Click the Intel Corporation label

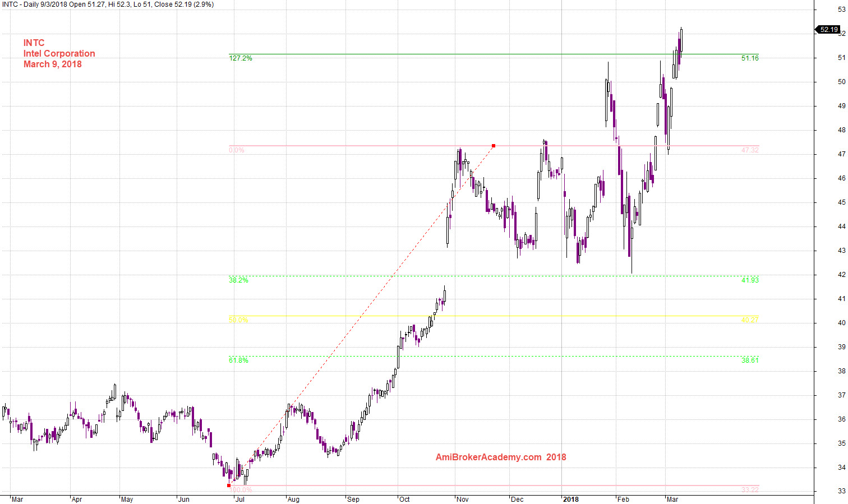(59, 54)
